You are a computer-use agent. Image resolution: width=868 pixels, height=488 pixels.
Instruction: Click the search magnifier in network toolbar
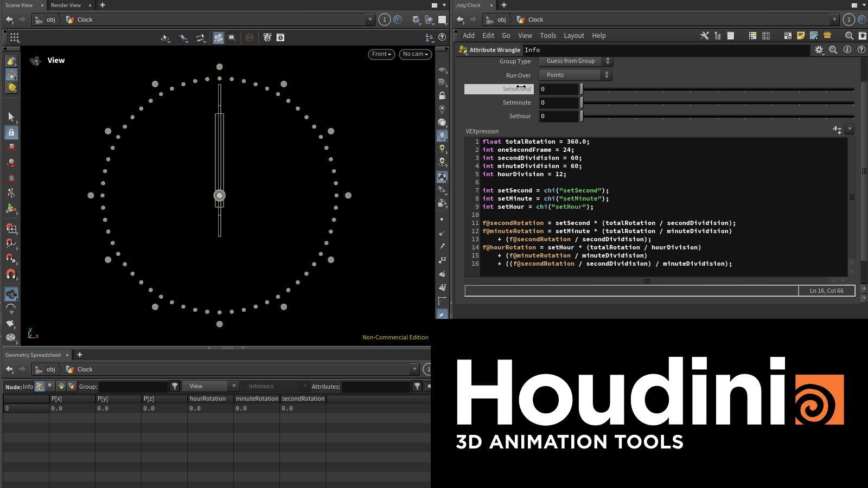849,36
